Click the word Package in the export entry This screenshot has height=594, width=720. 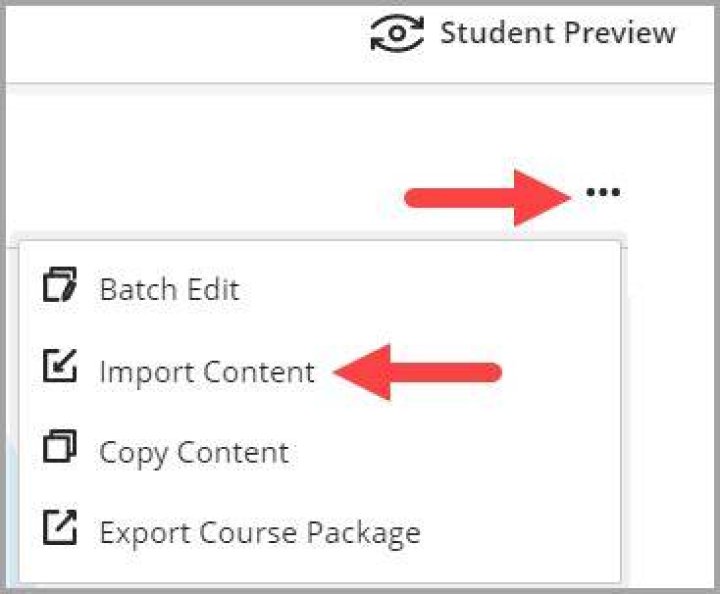click(x=363, y=534)
